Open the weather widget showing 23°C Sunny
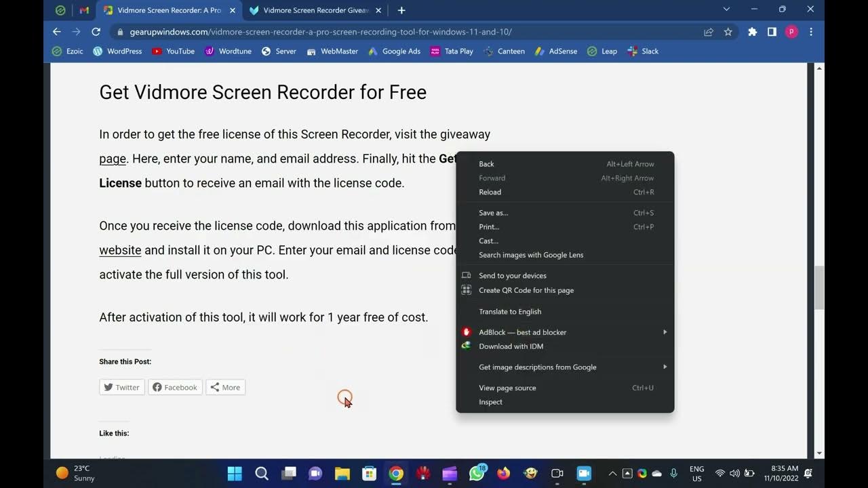The width and height of the screenshot is (868, 488). point(75,473)
